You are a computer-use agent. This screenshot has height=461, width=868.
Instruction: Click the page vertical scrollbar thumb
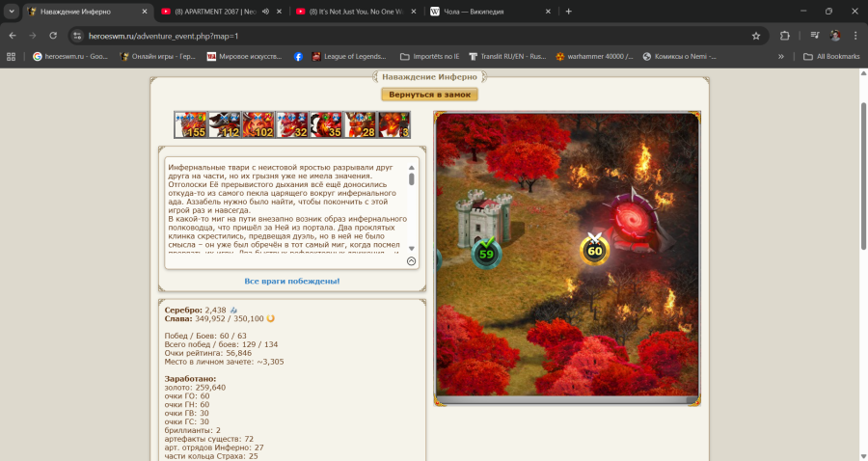[863, 176]
